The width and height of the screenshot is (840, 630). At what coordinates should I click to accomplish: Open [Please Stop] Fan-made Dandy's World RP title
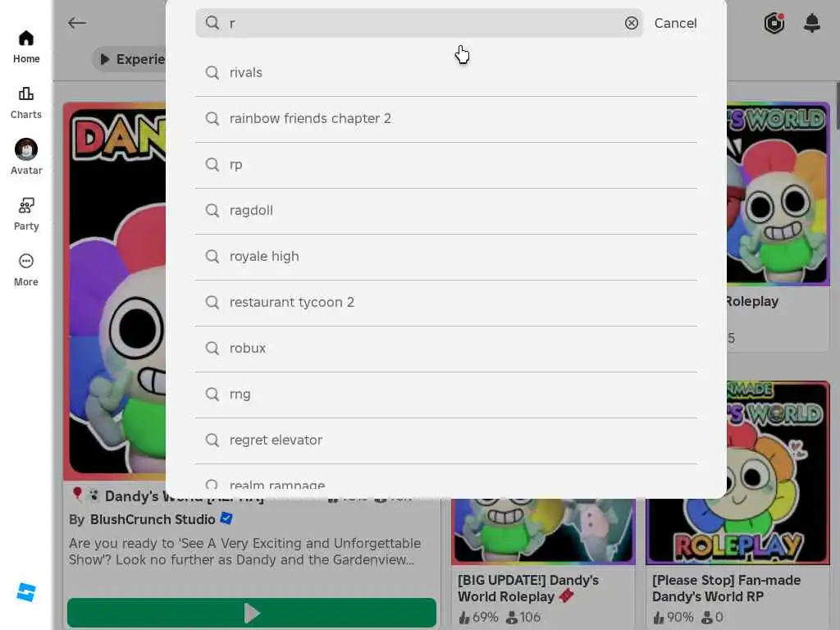[727, 588]
